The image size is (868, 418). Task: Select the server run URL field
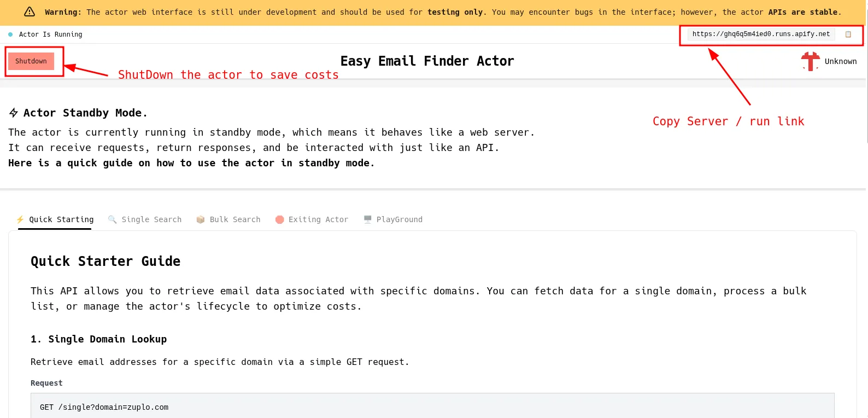[x=761, y=34]
